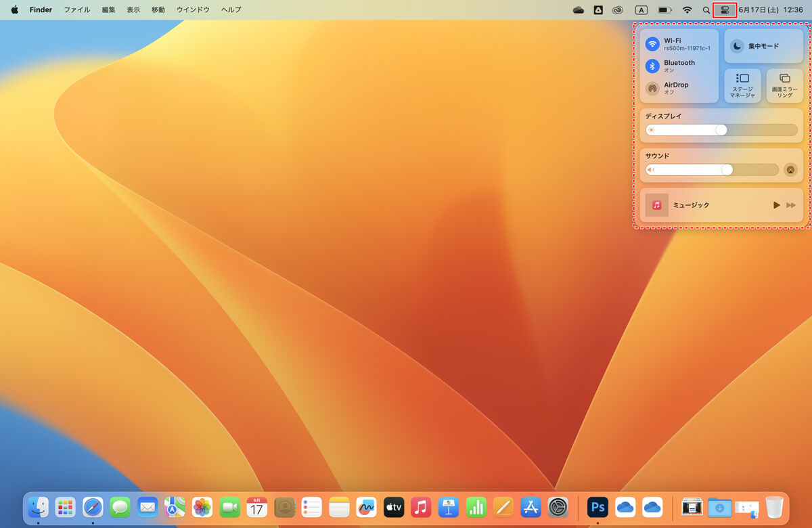Open Photoshop from the Dock
This screenshot has height=528, width=812.
(x=597, y=507)
